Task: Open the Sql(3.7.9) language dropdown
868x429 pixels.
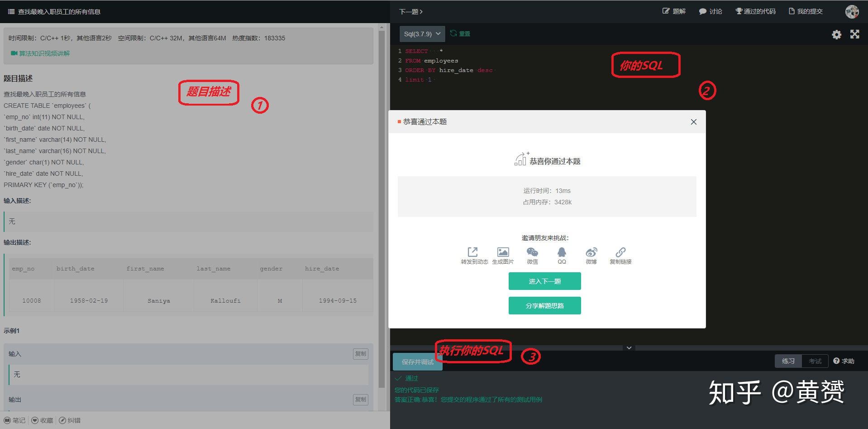Action: (x=422, y=34)
